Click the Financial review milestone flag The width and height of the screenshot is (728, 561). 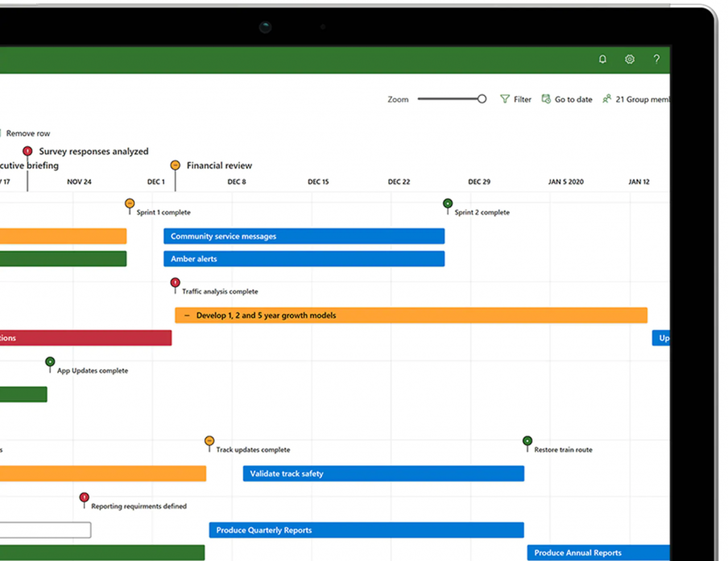click(176, 165)
